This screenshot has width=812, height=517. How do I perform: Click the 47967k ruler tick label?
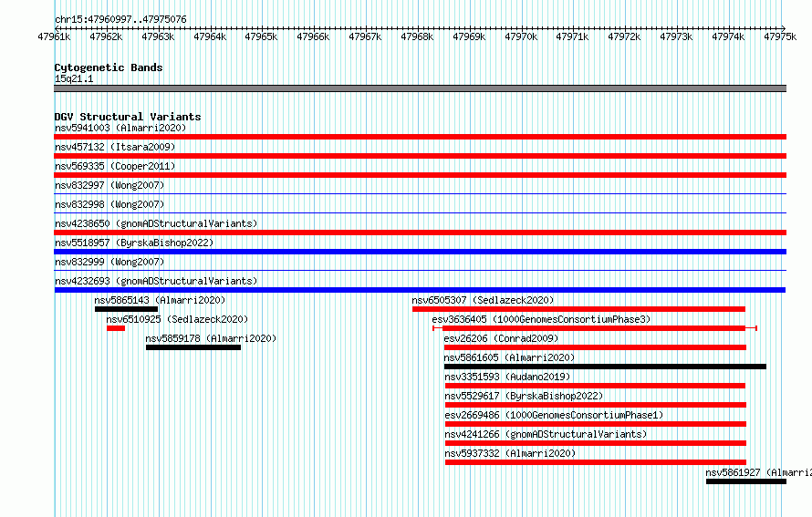pyautogui.click(x=365, y=36)
